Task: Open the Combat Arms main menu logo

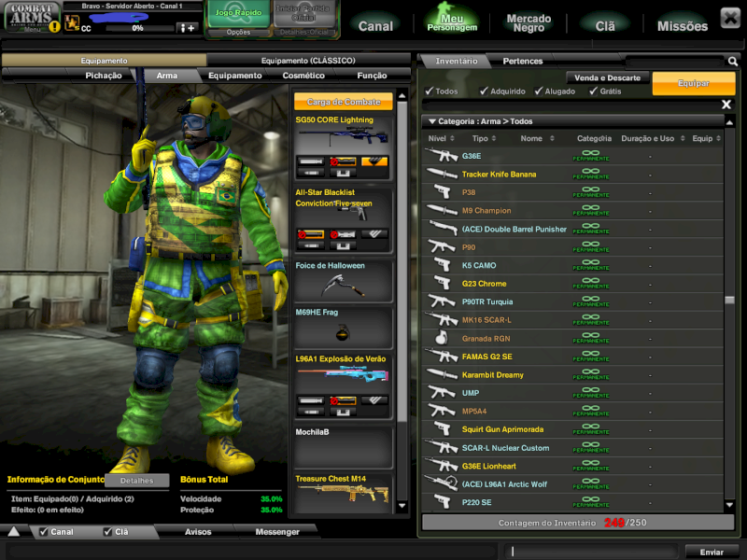Action: coord(32,16)
